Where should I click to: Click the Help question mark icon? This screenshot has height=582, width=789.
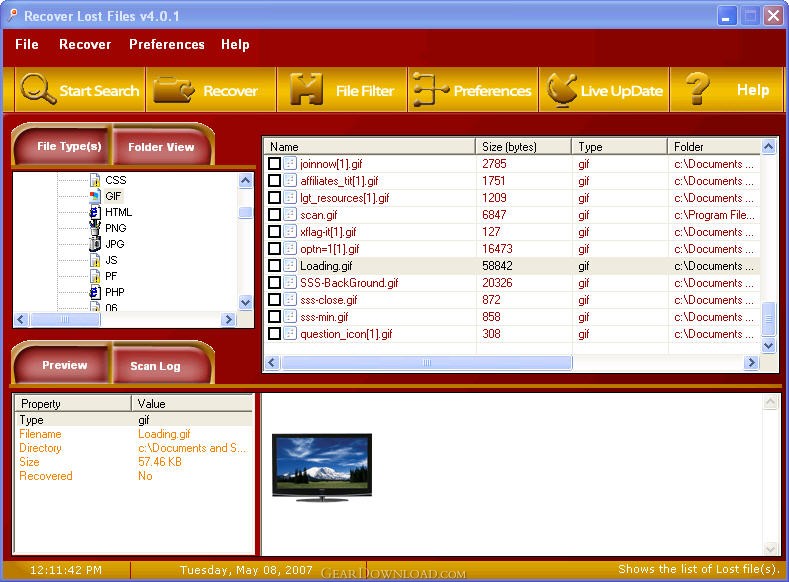pyautogui.click(x=697, y=88)
